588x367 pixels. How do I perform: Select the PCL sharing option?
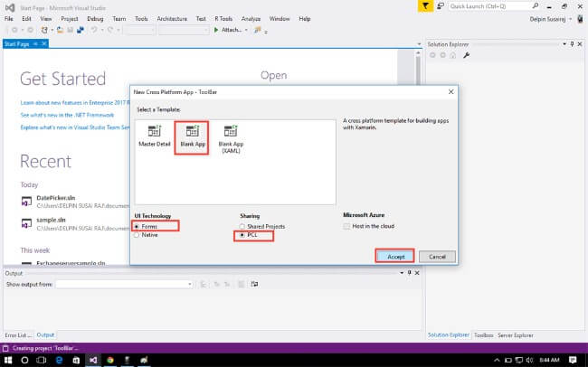[249, 235]
